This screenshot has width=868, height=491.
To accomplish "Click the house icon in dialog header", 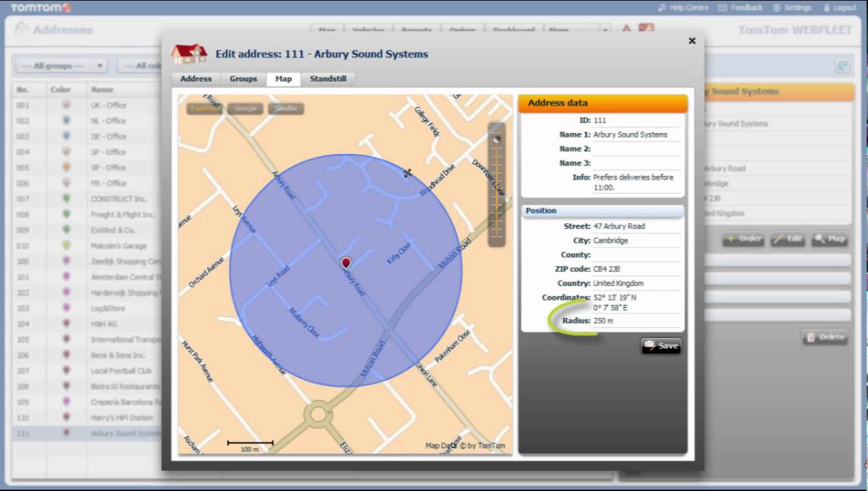I will (189, 53).
